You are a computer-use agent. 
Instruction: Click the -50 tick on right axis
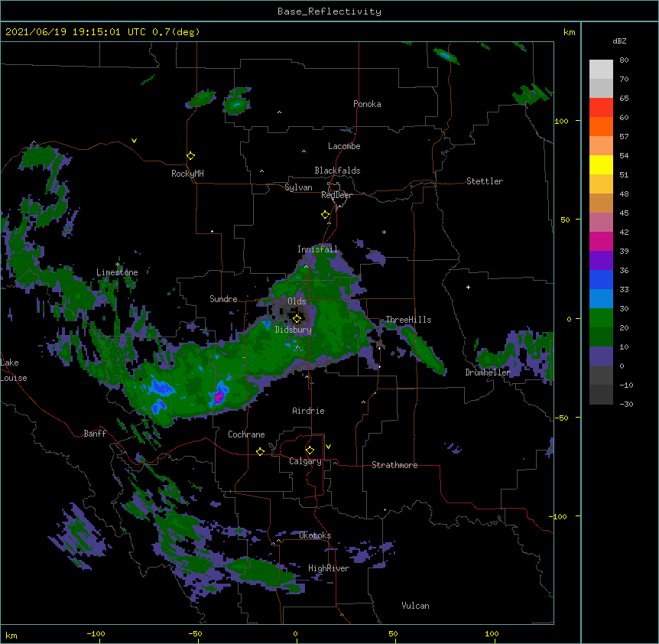[x=561, y=418]
